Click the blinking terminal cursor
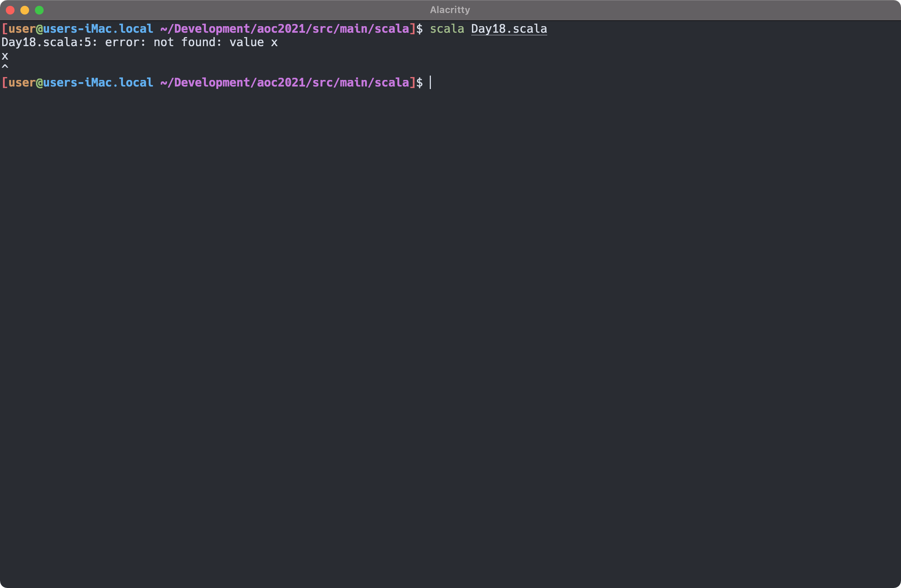This screenshot has width=901, height=588. pyautogui.click(x=431, y=83)
